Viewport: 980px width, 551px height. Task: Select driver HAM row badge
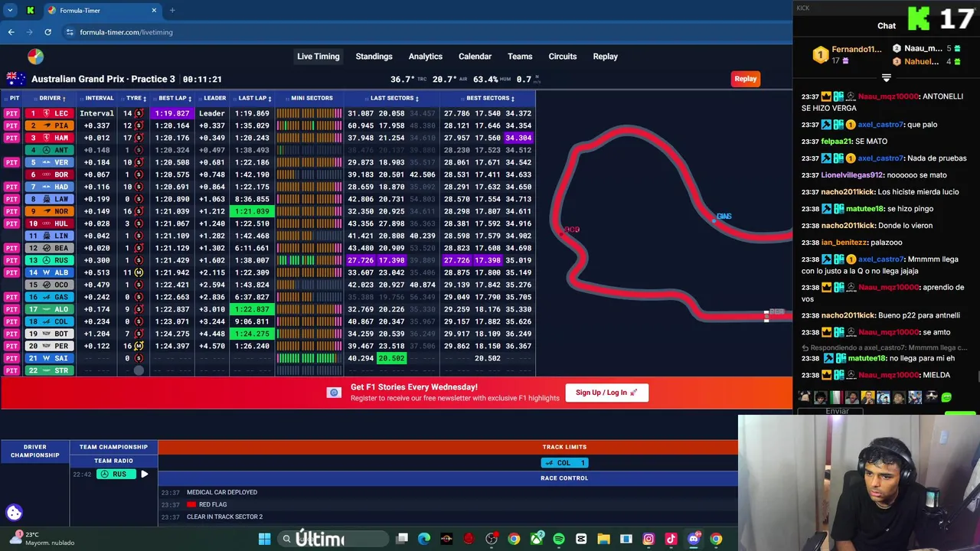click(x=50, y=138)
